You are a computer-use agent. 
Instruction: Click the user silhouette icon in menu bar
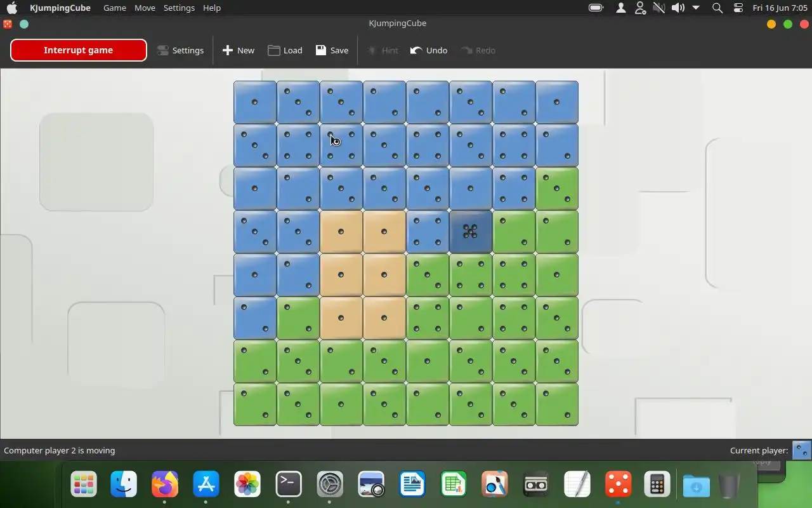pos(621,8)
